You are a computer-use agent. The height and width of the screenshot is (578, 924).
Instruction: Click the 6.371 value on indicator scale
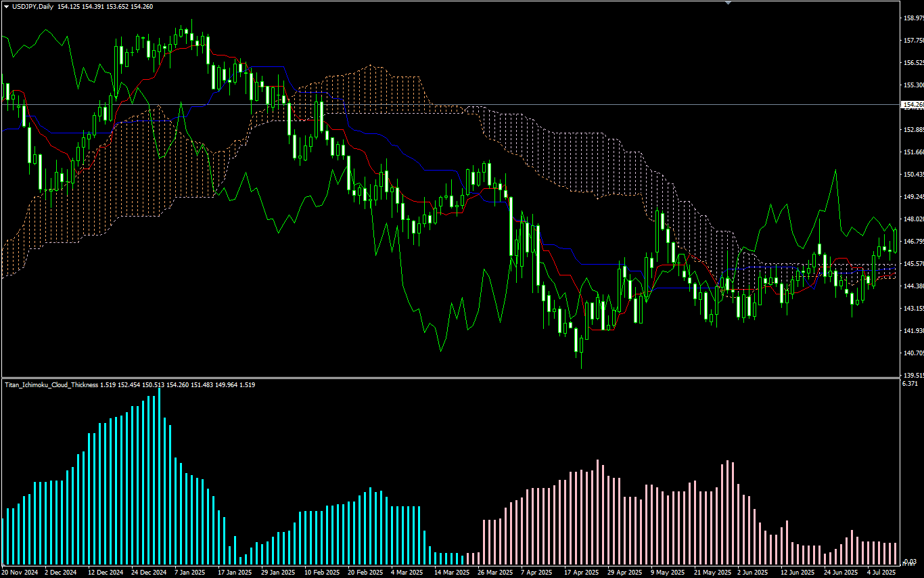tap(908, 384)
